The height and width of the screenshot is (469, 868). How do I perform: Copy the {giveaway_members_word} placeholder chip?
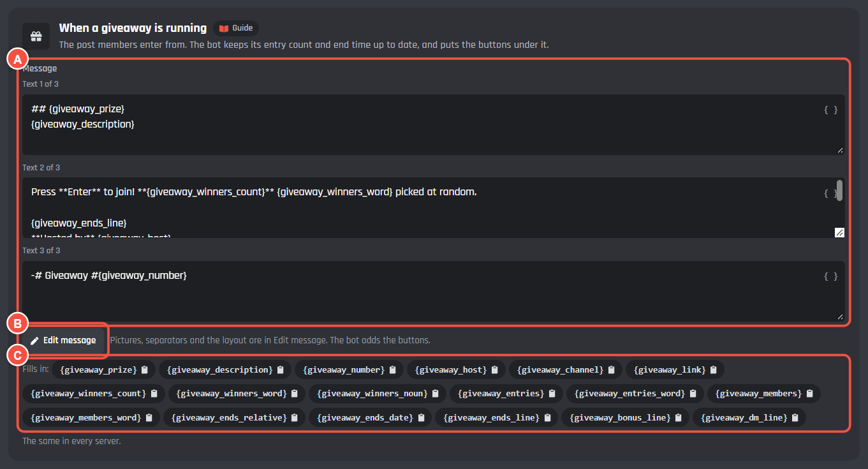pyautogui.click(x=91, y=417)
